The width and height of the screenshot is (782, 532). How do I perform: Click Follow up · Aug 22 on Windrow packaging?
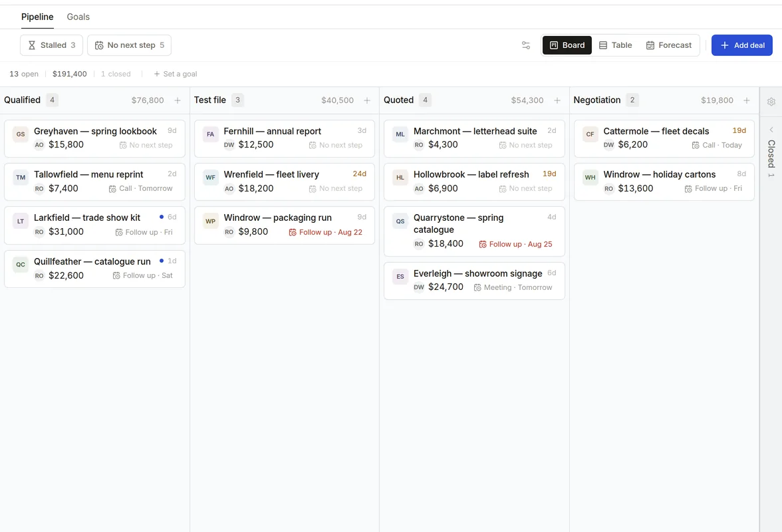point(326,232)
